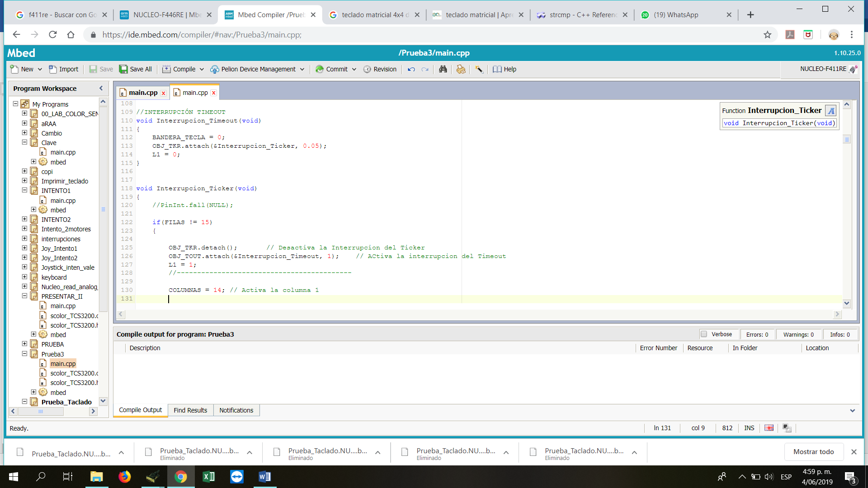
Task: Collapse the Program Workspace panel
Action: [x=101, y=89]
